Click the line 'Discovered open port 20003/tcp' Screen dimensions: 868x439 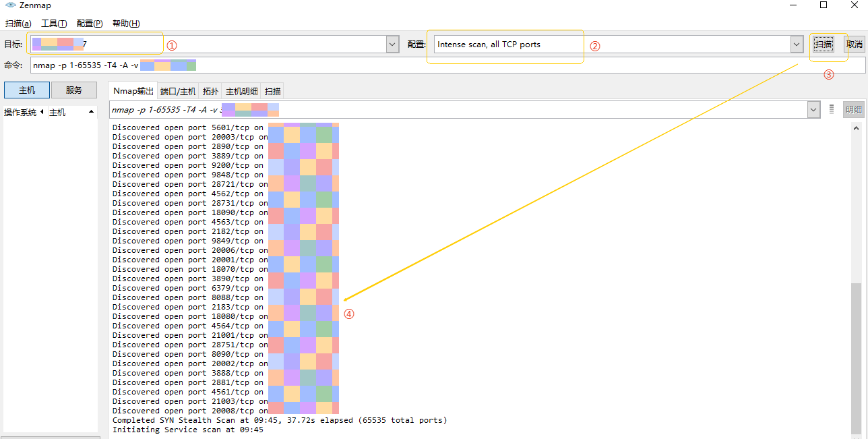[190, 137]
